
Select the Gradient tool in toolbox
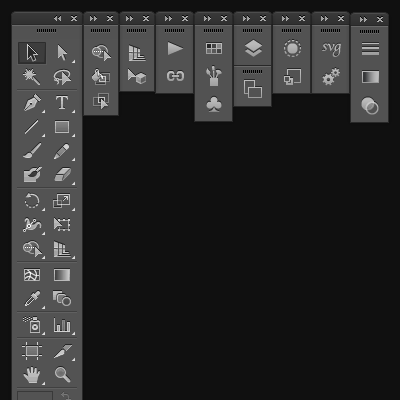pyautogui.click(x=62, y=275)
